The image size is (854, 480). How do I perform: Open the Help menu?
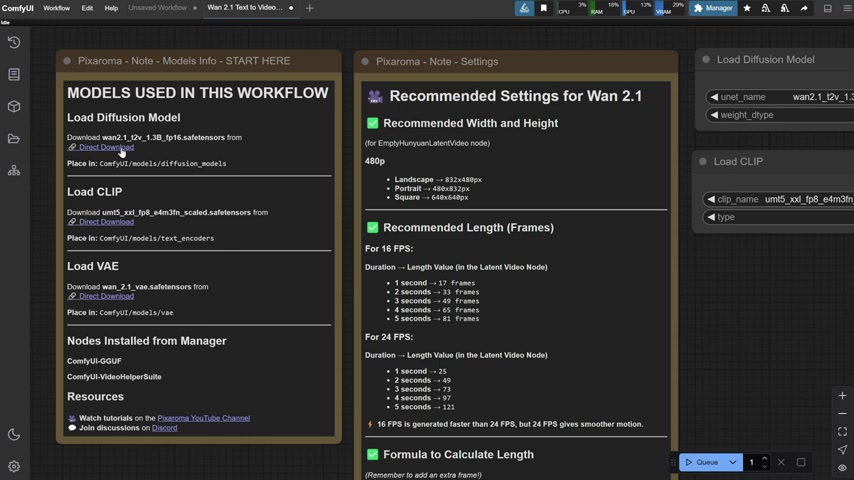pyautogui.click(x=111, y=8)
